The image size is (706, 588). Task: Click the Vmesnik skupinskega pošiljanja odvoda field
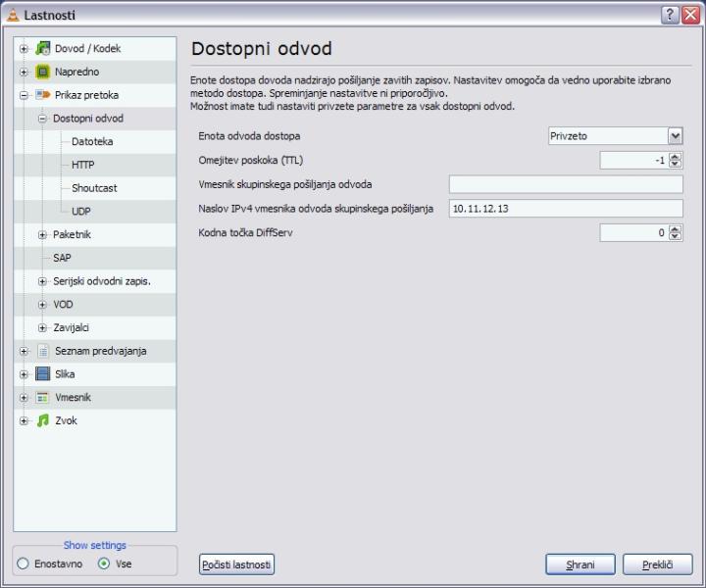pos(565,184)
